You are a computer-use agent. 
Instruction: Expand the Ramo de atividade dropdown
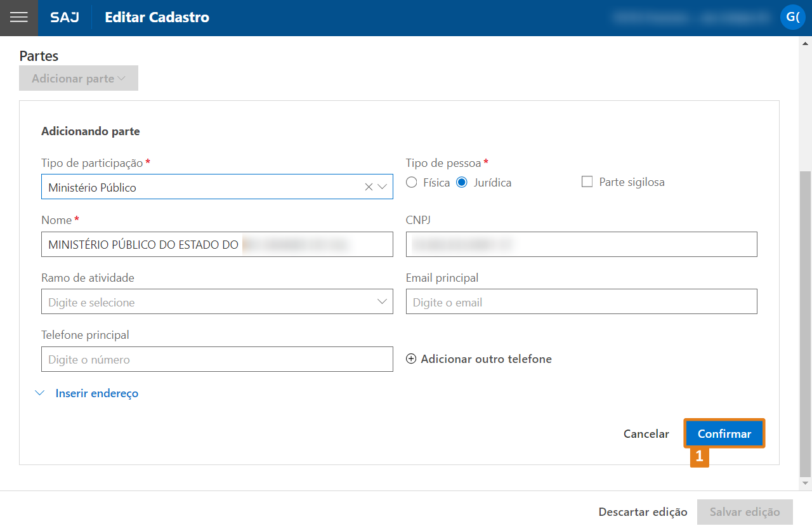click(x=382, y=302)
